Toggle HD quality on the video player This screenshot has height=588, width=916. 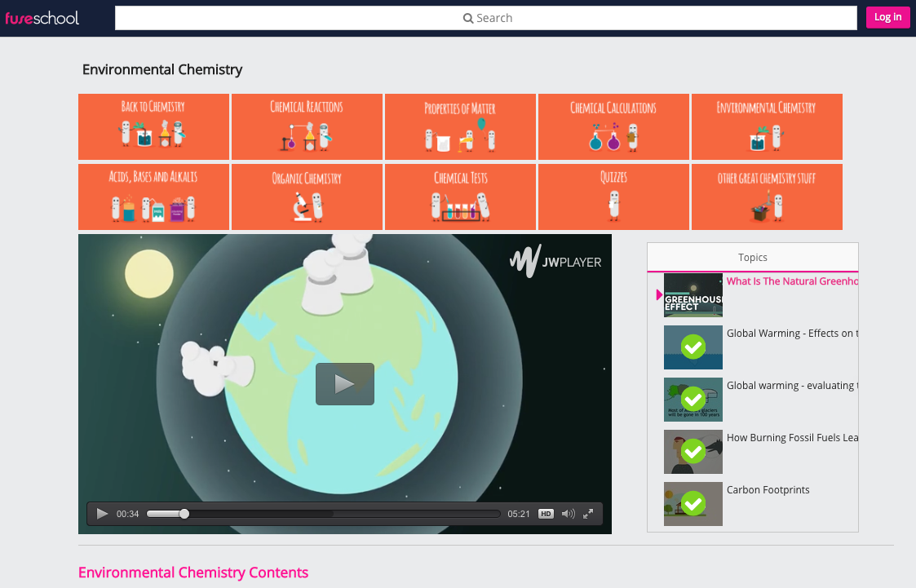pos(545,513)
